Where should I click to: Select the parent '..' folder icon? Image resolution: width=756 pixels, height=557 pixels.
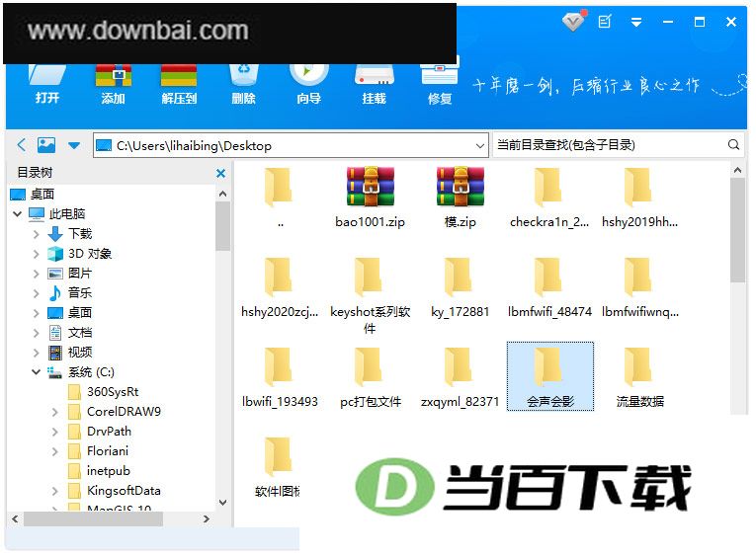(279, 187)
